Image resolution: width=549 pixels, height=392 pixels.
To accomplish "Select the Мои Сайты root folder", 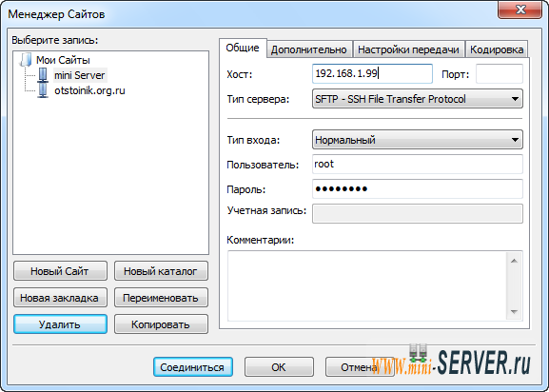I will pyautogui.click(x=63, y=60).
